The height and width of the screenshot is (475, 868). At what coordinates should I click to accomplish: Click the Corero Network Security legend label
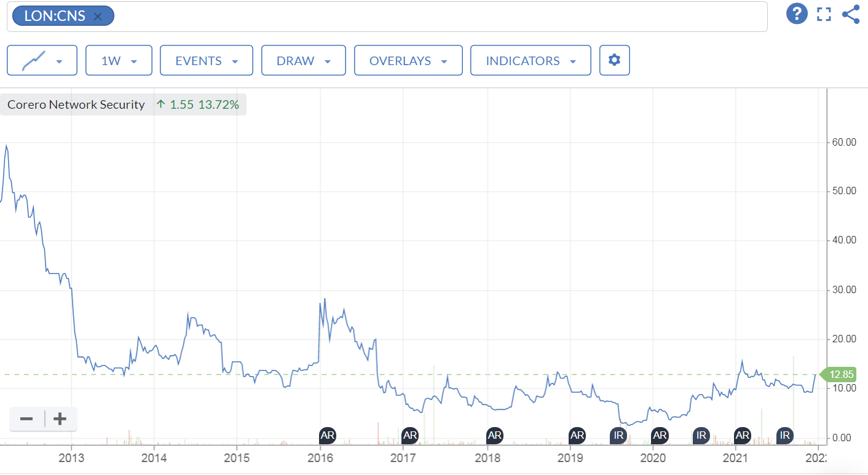click(x=76, y=104)
